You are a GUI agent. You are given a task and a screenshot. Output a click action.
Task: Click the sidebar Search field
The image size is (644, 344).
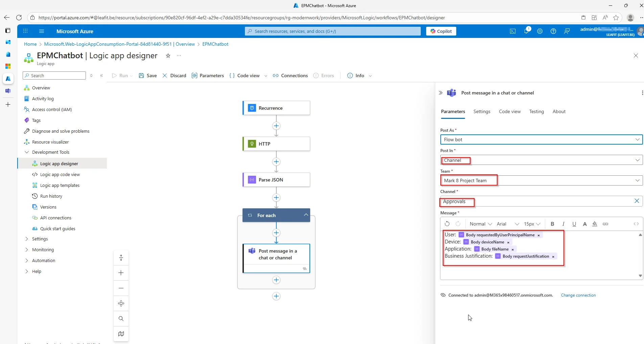coord(54,76)
